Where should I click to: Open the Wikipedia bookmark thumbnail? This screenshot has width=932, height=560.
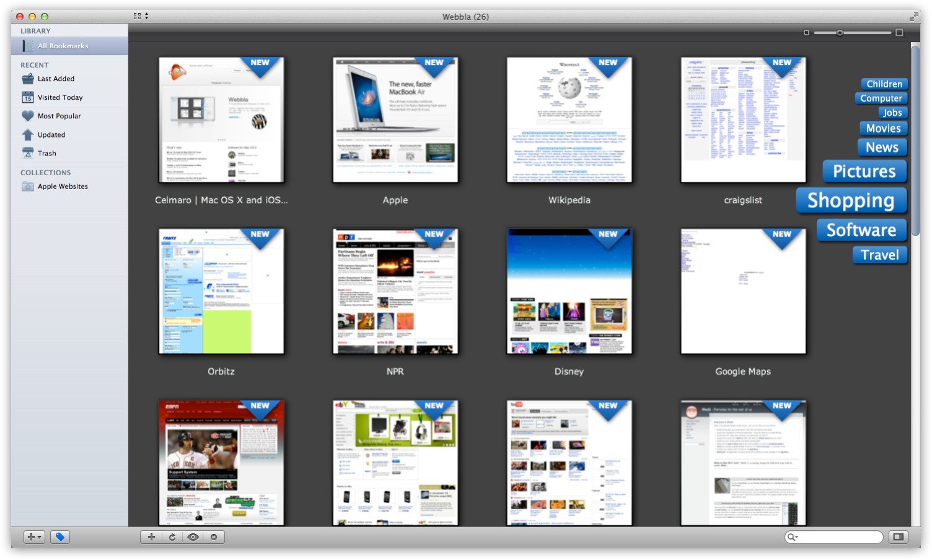568,120
